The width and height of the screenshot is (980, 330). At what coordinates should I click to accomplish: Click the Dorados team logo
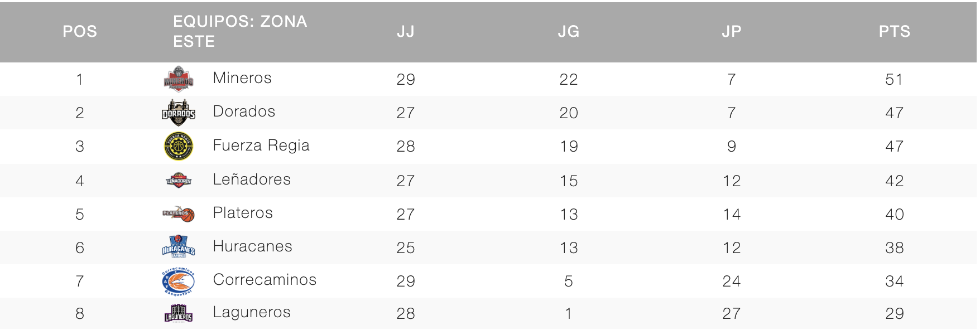tap(179, 113)
